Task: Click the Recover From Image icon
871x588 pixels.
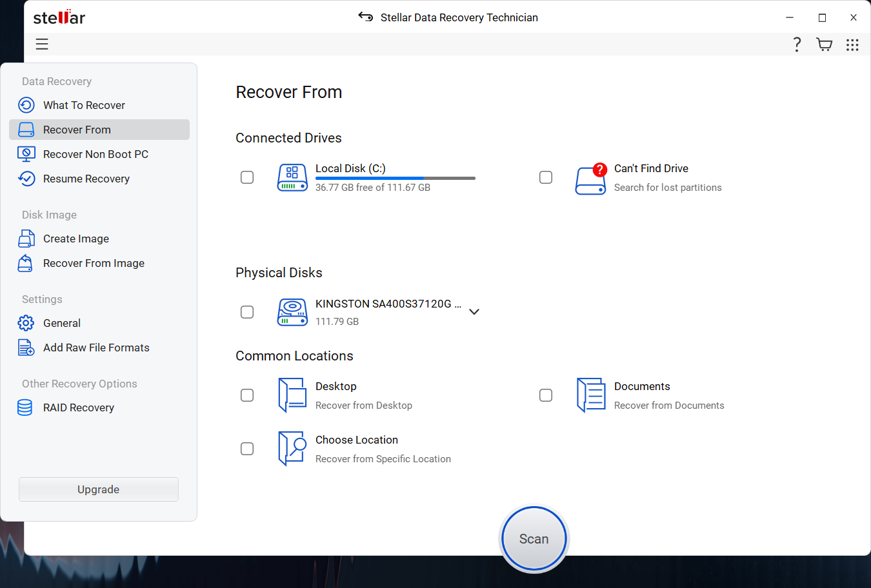Action: tap(26, 263)
